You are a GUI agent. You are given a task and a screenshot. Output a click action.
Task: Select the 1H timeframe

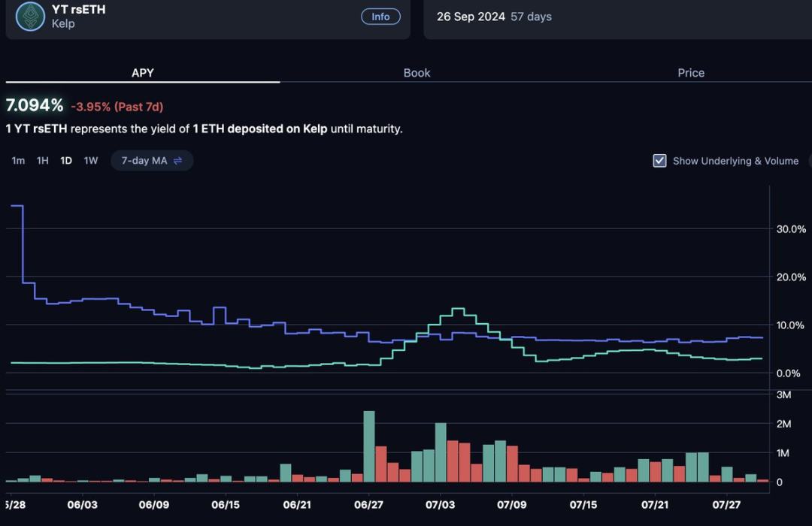pyautogui.click(x=43, y=161)
